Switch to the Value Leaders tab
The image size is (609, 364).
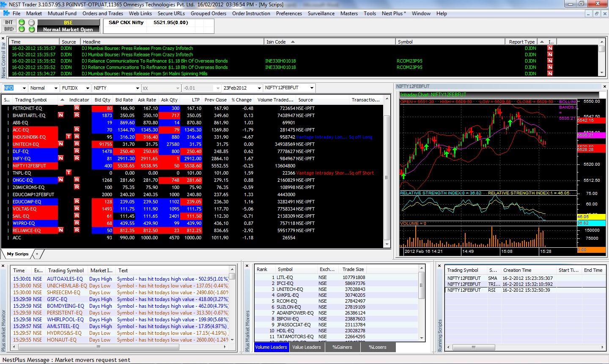[x=307, y=348]
